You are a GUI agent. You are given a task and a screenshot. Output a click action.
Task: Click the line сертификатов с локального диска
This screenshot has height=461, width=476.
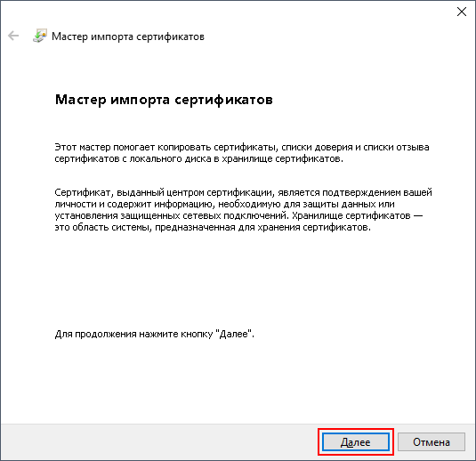pos(198,158)
